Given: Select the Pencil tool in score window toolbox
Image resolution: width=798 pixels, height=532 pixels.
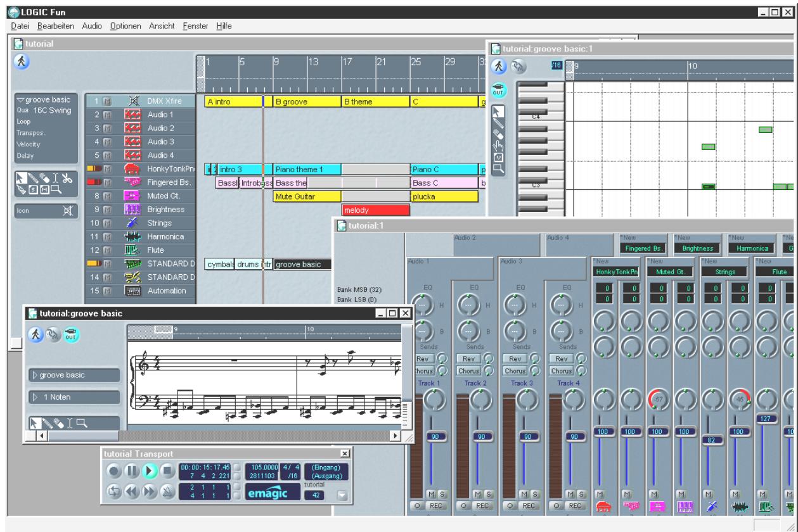Looking at the screenshot, I should (48, 422).
